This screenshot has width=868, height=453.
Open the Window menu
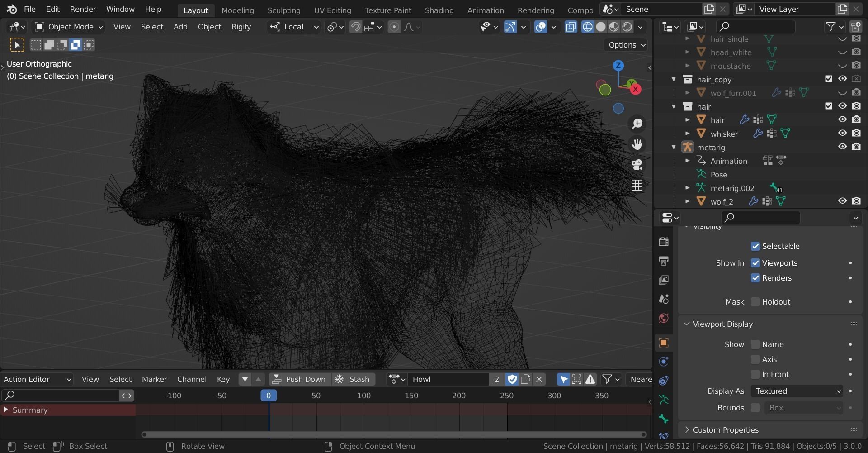pos(120,9)
